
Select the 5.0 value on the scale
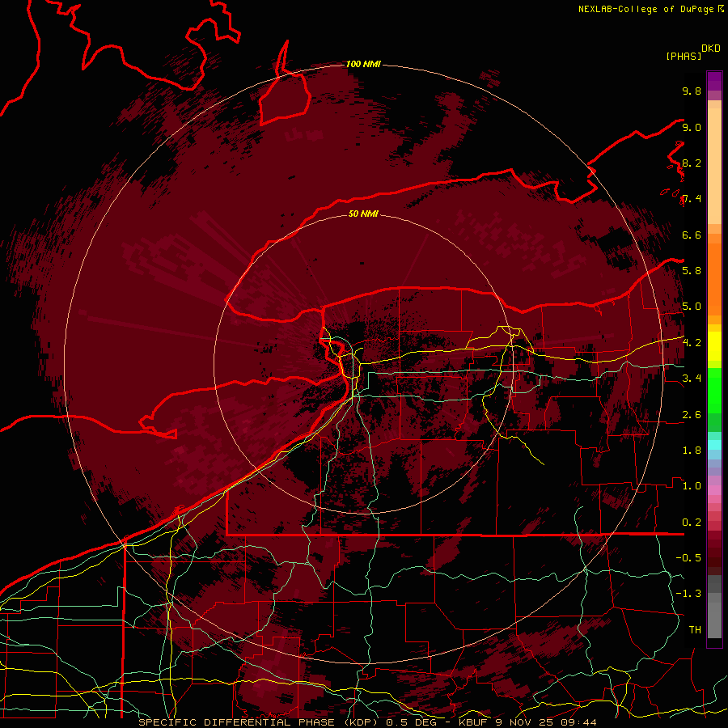coord(692,307)
